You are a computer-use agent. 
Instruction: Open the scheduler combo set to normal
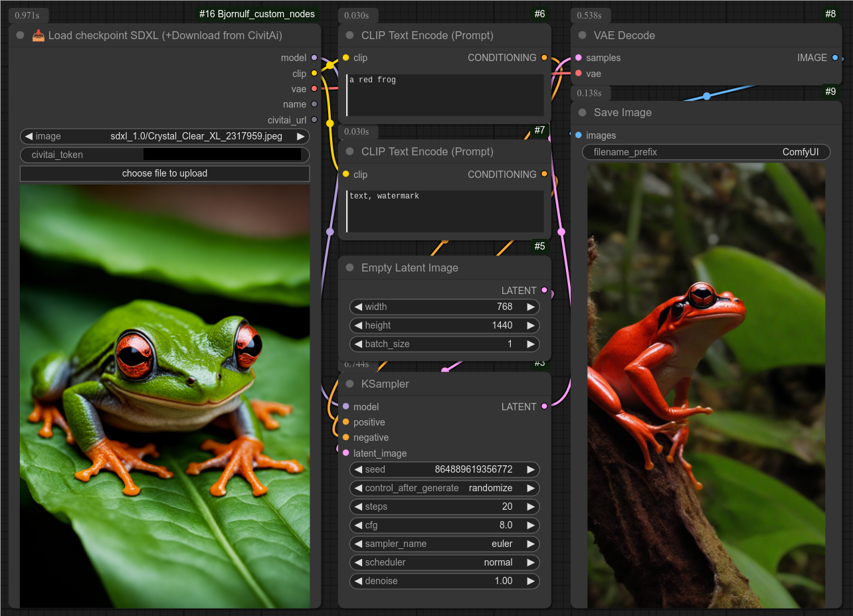444,562
